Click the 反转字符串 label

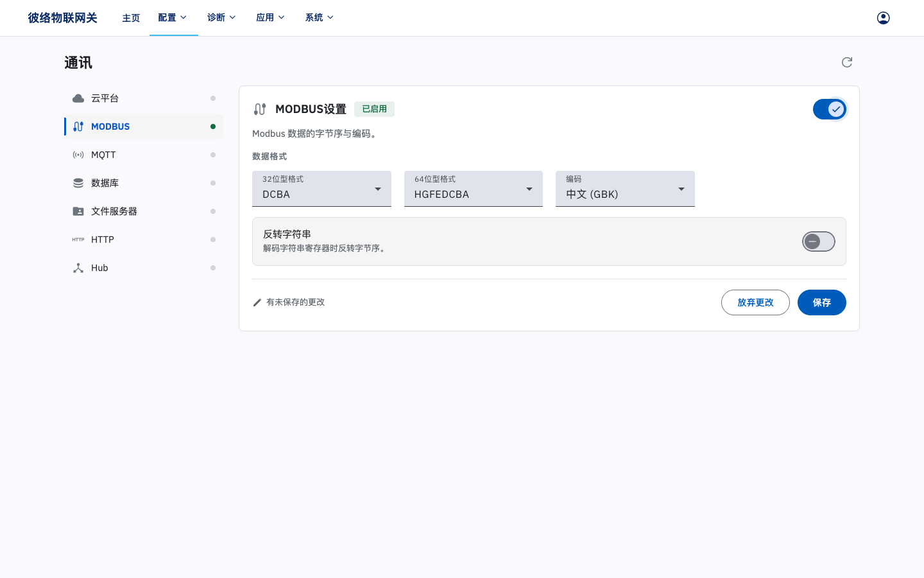coord(287,234)
